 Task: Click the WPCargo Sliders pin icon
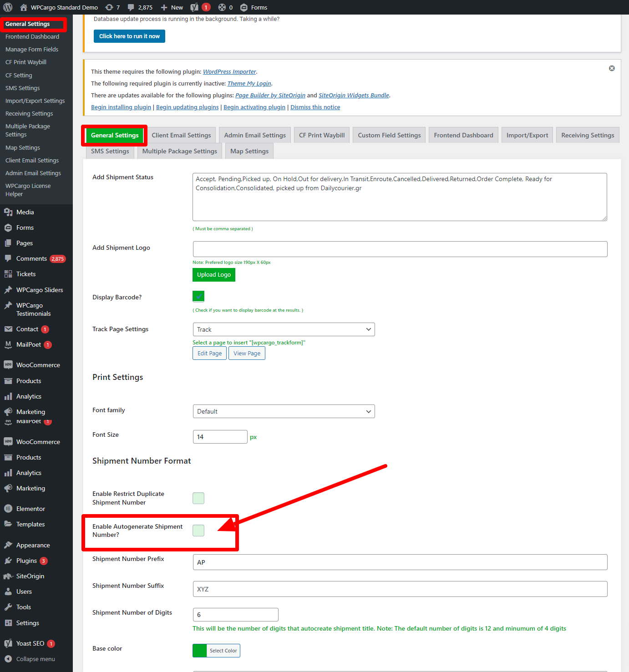tap(8, 290)
